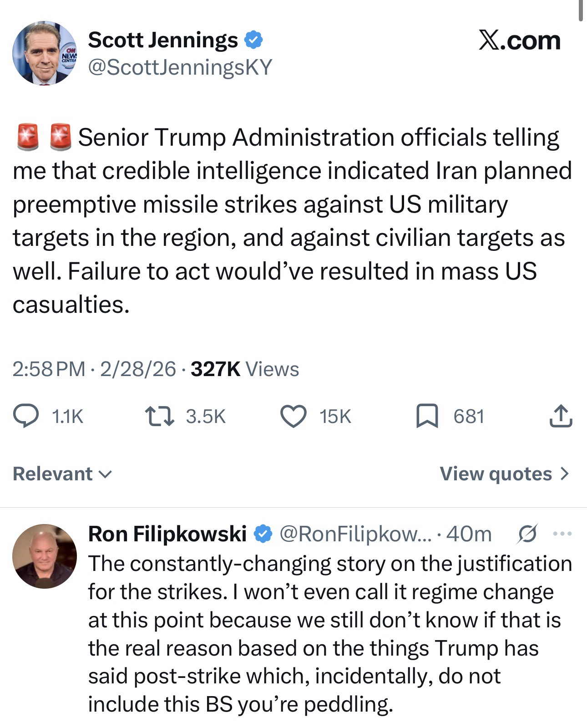
Task: Click Scott Jennings' blue verified badge
Action: pos(253,40)
